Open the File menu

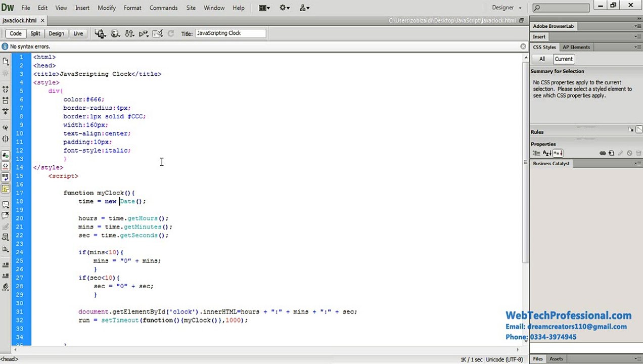(25, 8)
